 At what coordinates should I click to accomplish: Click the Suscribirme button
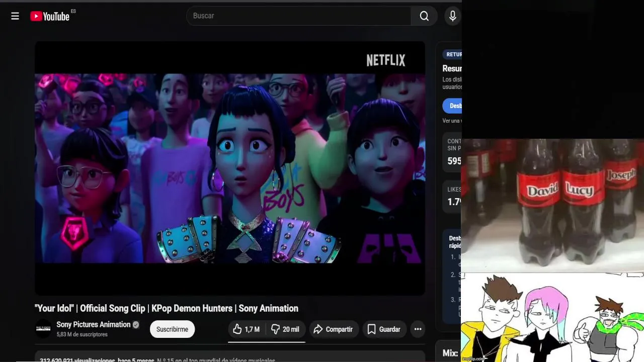point(172,329)
